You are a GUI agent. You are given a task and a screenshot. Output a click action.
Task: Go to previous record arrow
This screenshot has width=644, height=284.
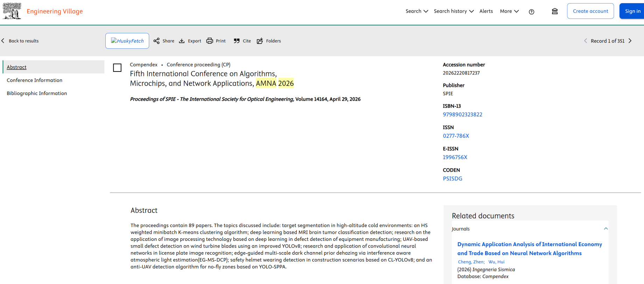coord(586,41)
